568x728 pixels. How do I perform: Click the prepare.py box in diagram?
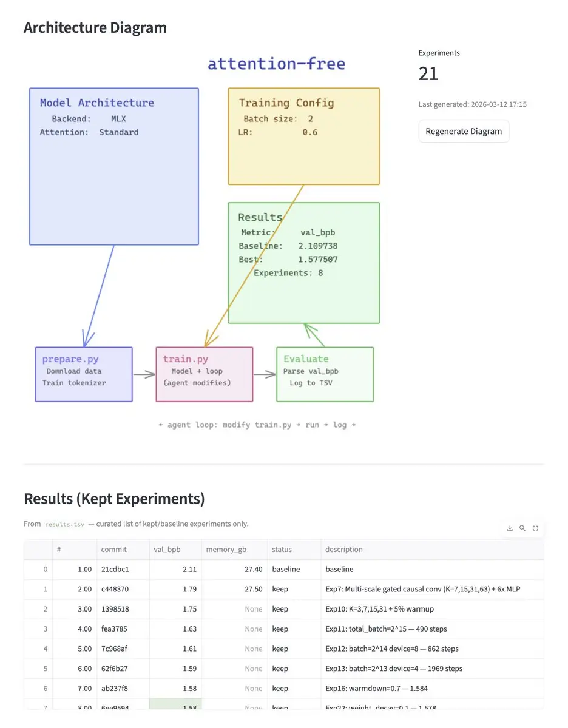click(84, 374)
